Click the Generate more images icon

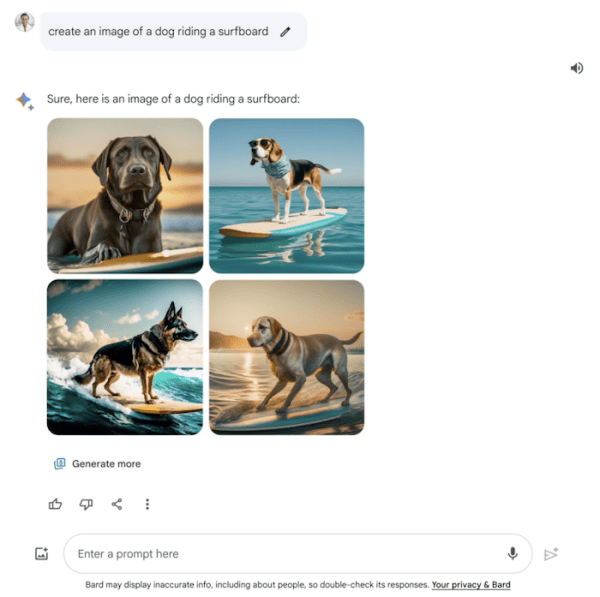(60, 464)
